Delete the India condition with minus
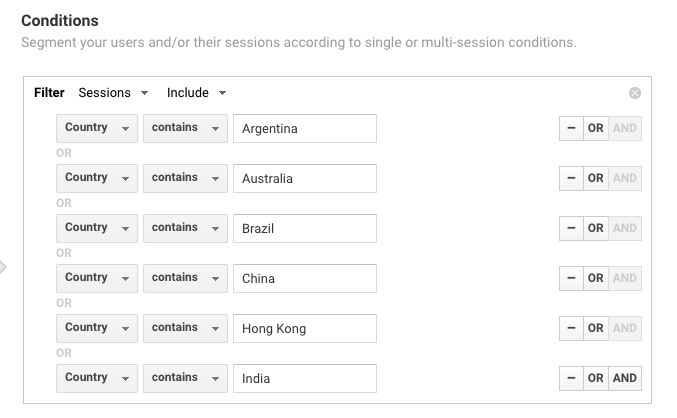The width and height of the screenshot is (677, 418). [x=570, y=378]
